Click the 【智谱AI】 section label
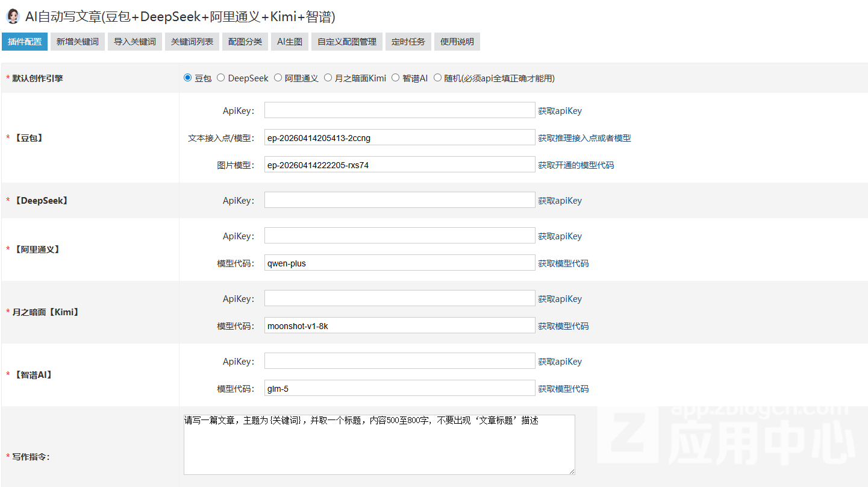 coord(34,375)
